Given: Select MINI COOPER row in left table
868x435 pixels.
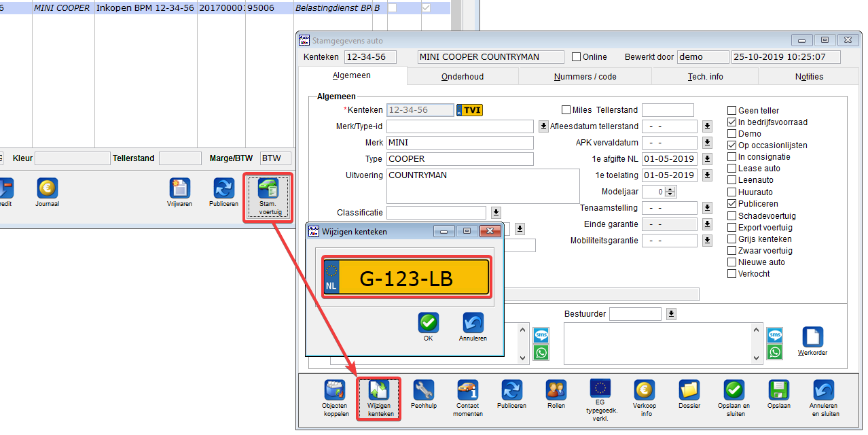Looking at the screenshot, I should point(225,8).
